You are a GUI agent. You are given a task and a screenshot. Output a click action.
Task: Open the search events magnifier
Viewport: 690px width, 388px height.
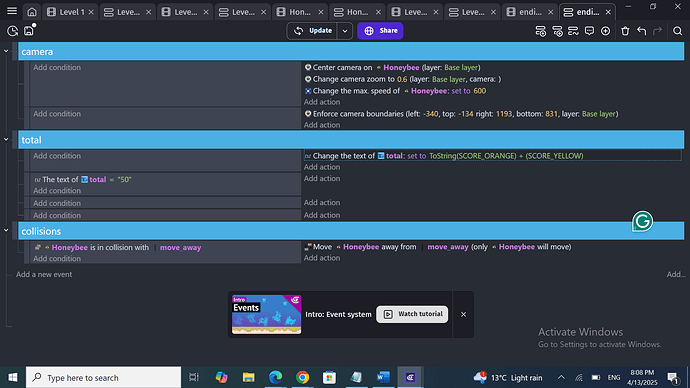click(x=678, y=31)
